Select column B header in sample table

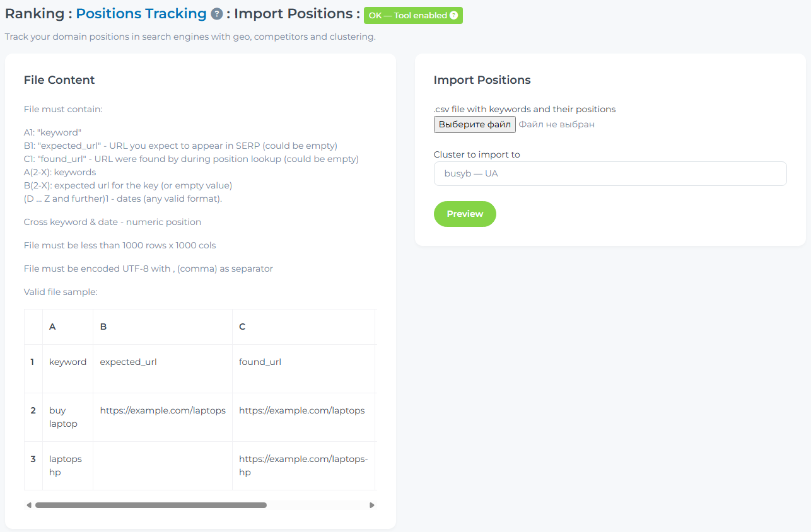(103, 327)
